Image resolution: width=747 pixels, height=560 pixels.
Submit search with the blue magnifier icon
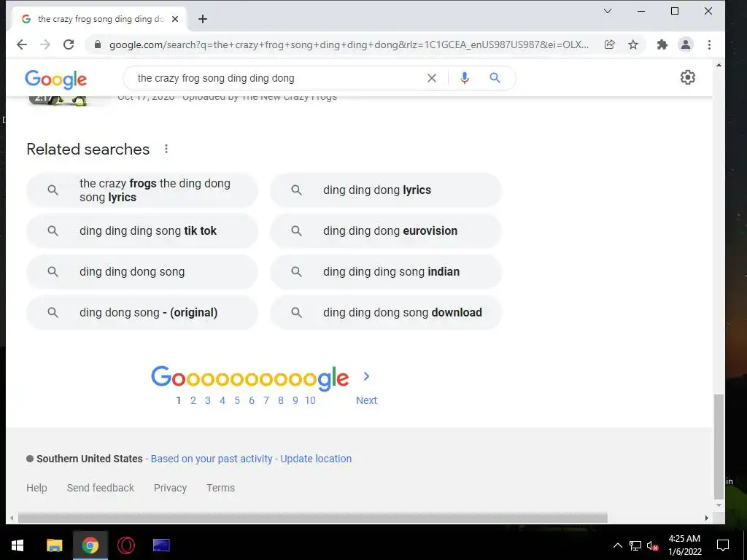click(x=495, y=78)
